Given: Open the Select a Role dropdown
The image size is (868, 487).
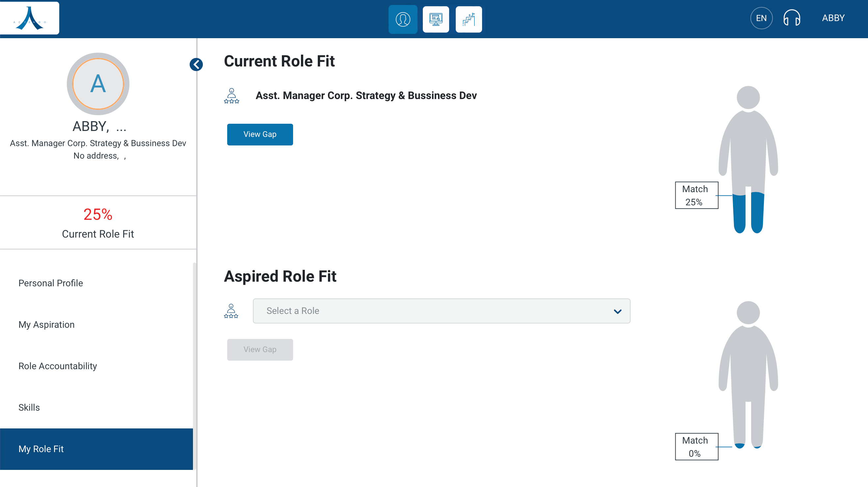Looking at the screenshot, I should 441,311.
